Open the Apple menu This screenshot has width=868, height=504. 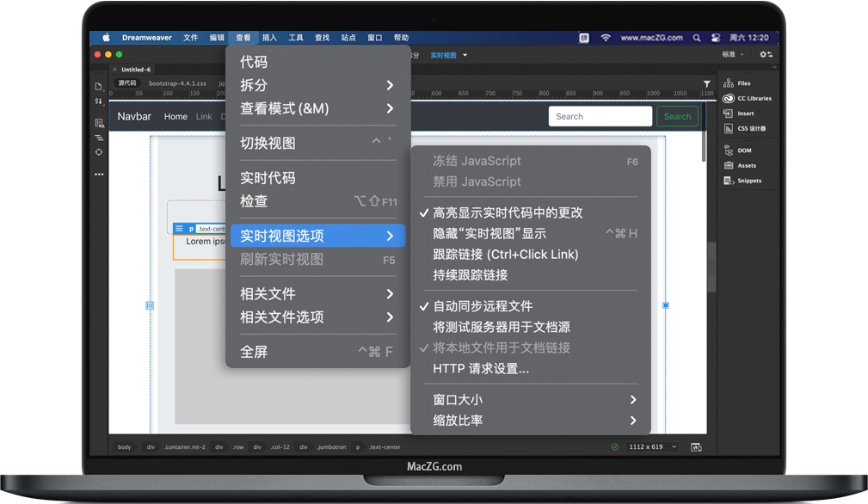pos(107,38)
